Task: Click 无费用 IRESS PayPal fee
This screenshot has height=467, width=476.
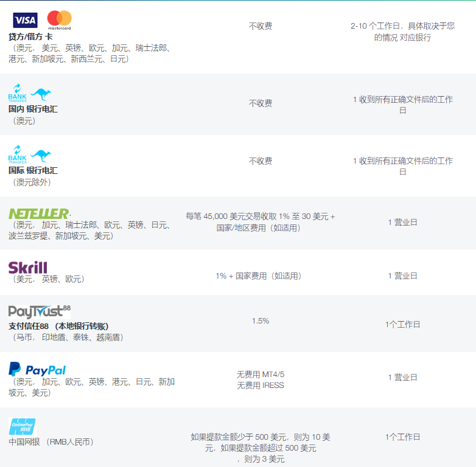Action: (x=261, y=386)
